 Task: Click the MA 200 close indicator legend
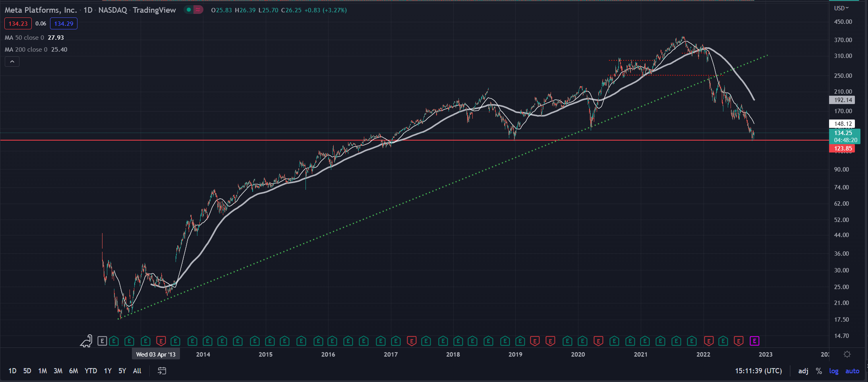[x=36, y=49]
